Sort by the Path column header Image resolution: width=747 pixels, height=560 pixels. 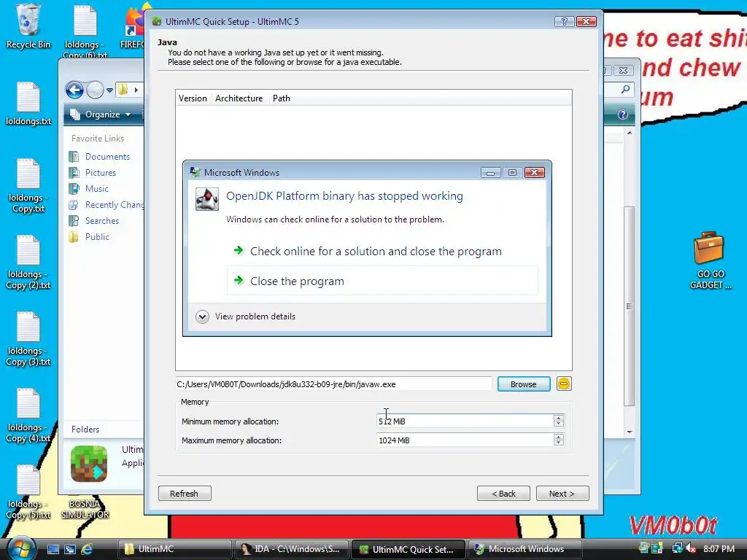point(281,98)
